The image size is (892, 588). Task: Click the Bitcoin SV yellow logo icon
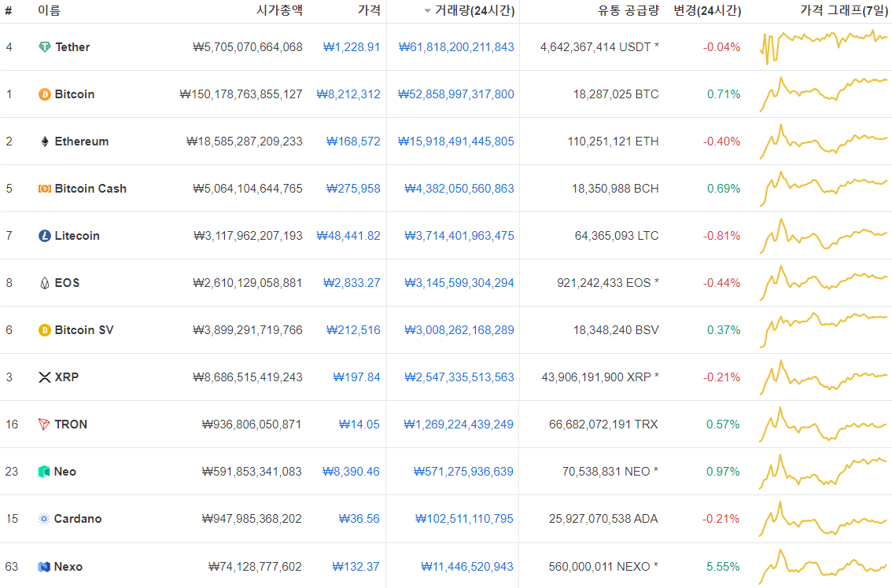pyautogui.click(x=44, y=330)
